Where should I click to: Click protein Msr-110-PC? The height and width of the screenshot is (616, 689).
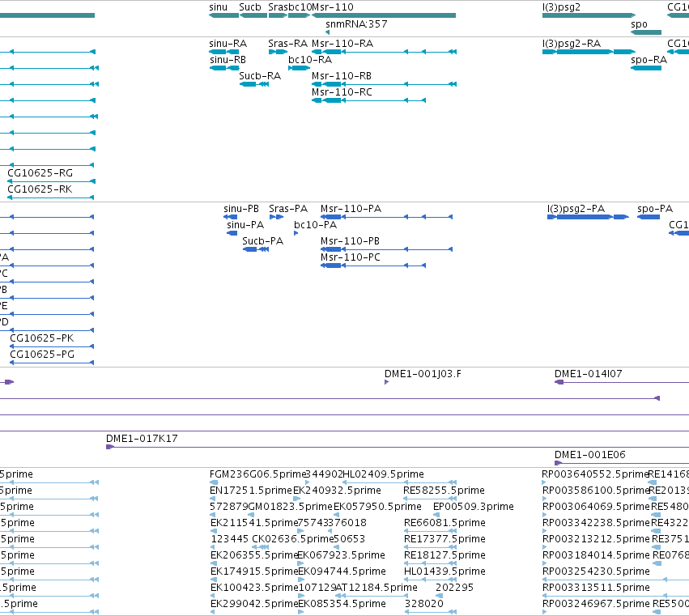pos(373,266)
